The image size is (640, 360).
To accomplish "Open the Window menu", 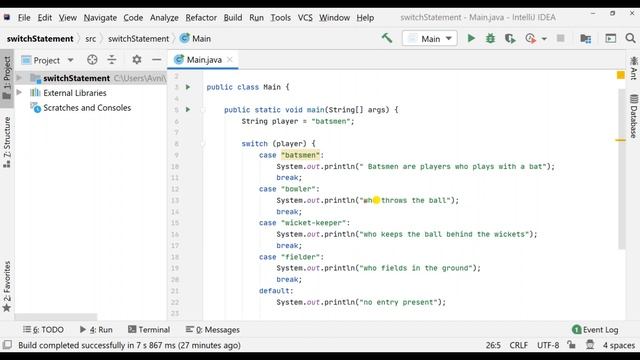I will 334,18.
